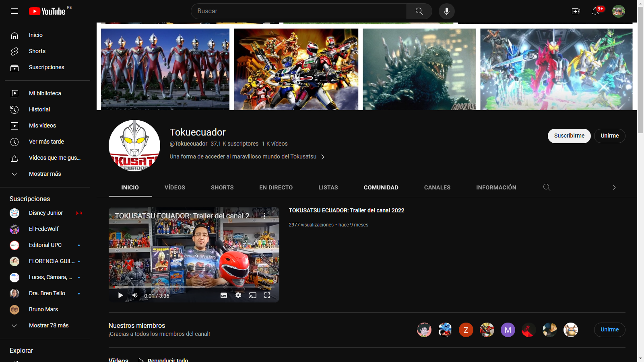Open Disney Junior subscription

tap(45, 213)
